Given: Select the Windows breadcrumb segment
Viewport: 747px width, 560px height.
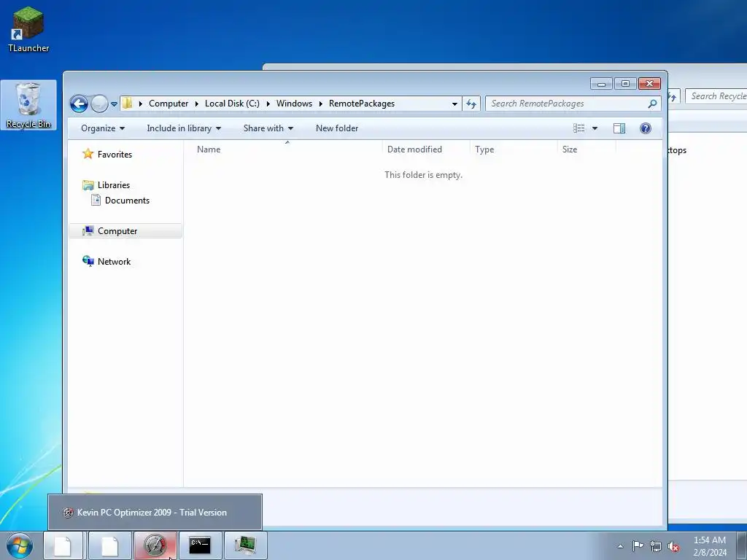Looking at the screenshot, I should point(294,104).
